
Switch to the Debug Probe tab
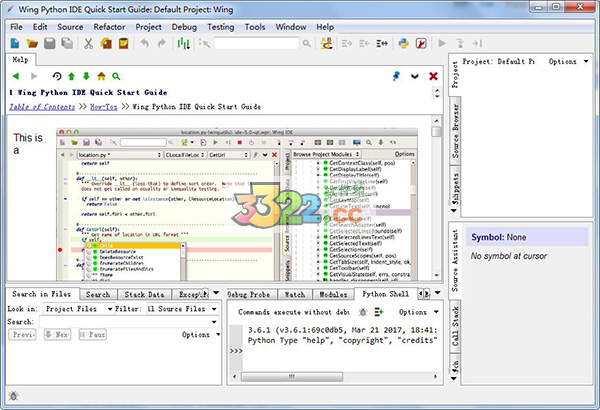250,294
